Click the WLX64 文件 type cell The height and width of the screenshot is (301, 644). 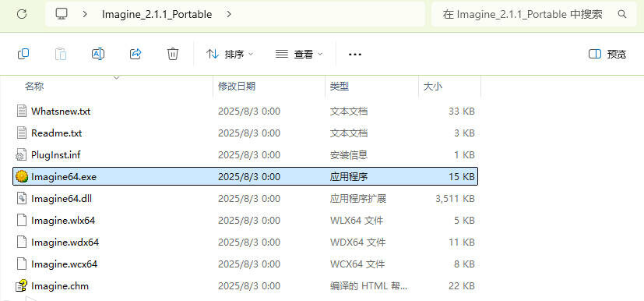[x=357, y=221]
